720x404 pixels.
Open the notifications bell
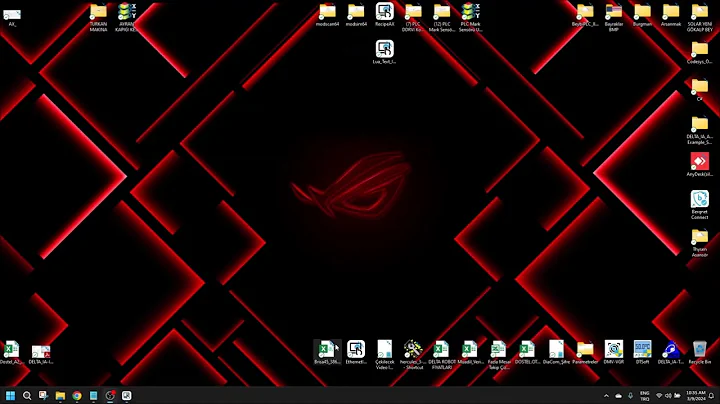[711, 396]
